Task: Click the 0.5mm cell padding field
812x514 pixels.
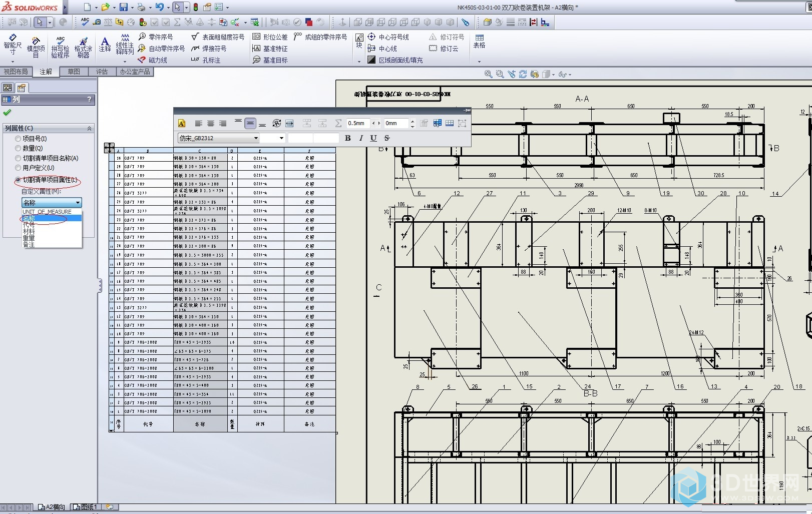Action: pyautogui.click(x=358, y=123)
